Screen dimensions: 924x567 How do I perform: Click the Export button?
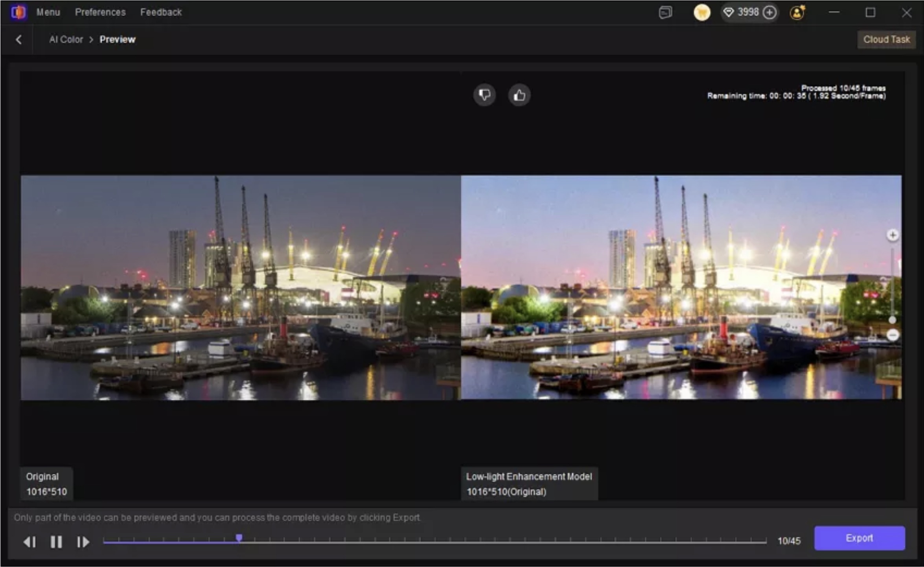tap(859, 538)
